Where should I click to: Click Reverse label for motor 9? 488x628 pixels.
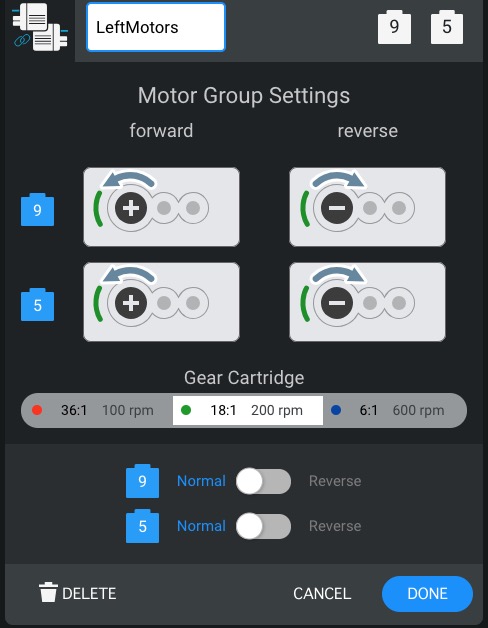pos(335,481)
